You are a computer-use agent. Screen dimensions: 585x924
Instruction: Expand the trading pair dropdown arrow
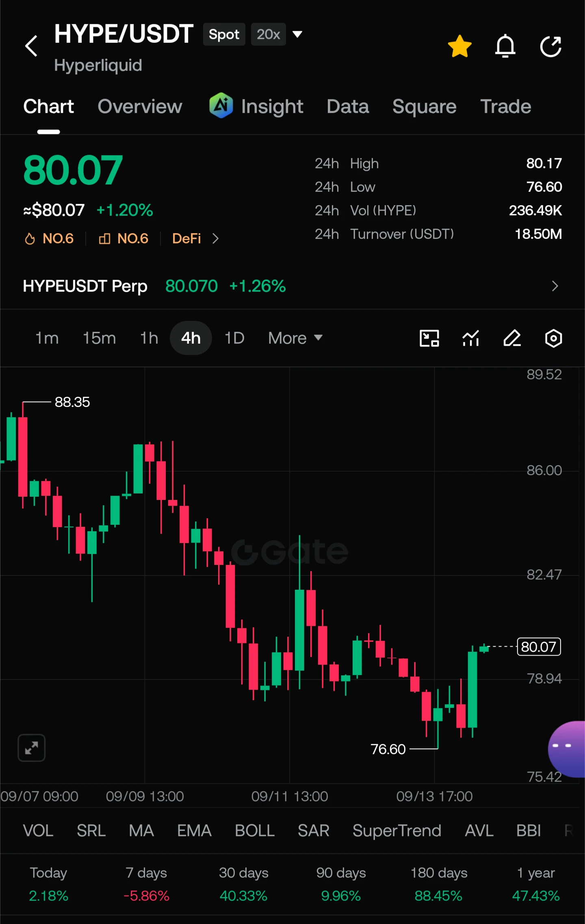tap(297, 34)
